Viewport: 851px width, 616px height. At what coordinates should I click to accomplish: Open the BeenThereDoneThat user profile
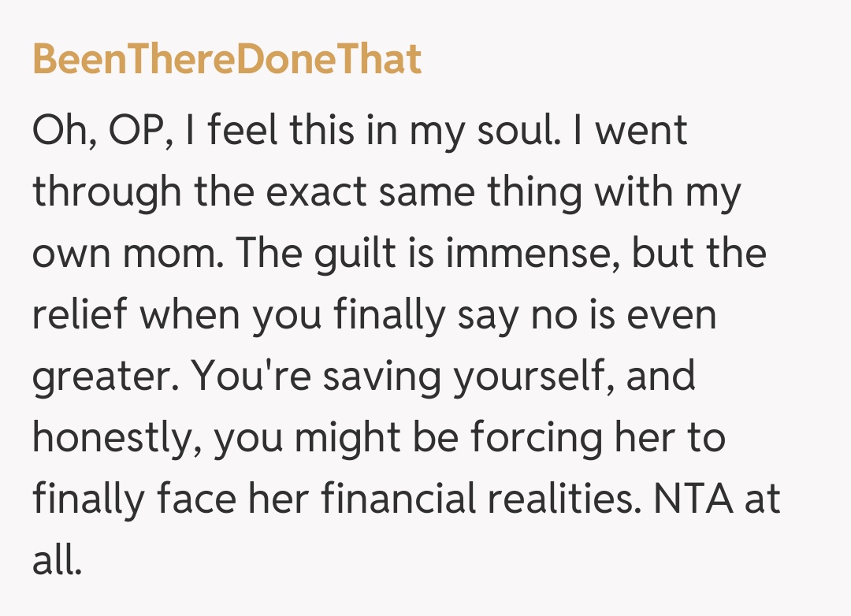tap(227, 60)
